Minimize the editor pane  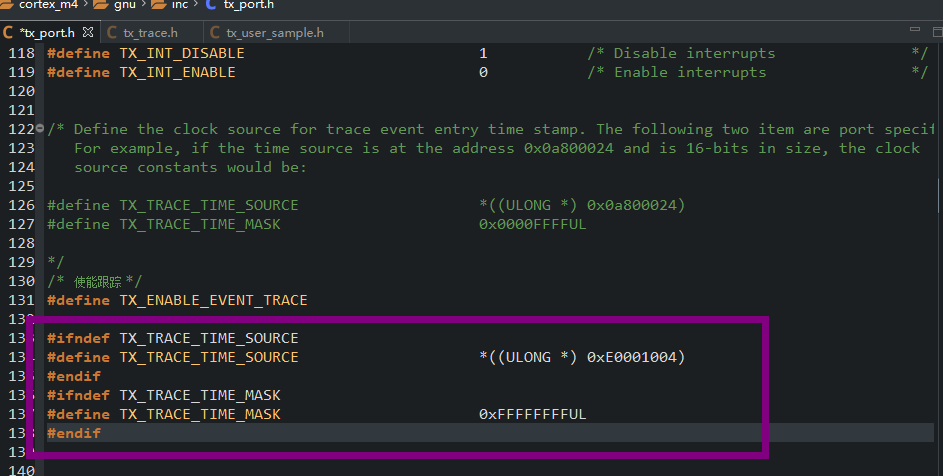(x=915, y=29)
